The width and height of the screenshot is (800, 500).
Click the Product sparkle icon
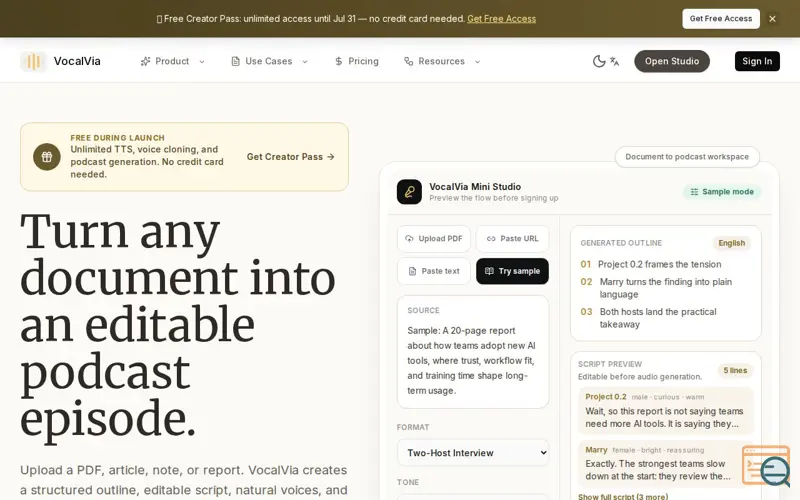pyautogui.click(x=145, y=61)
